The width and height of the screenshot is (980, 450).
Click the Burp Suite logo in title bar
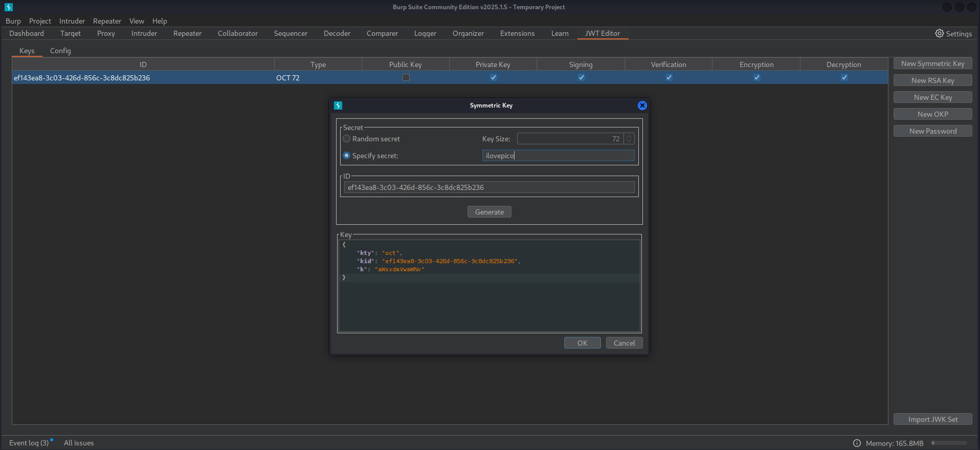tap(9, 7)
